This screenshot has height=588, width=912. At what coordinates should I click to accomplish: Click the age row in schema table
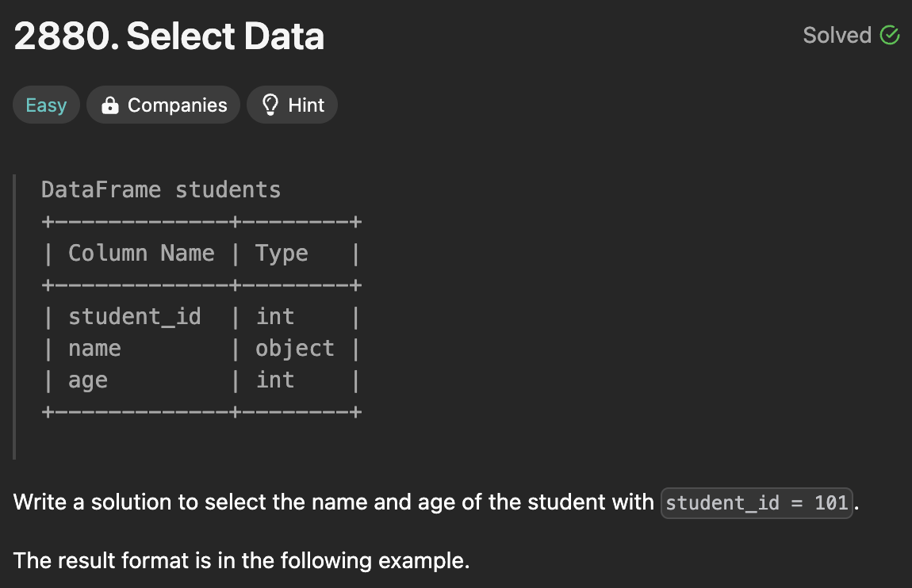(87, 380)
